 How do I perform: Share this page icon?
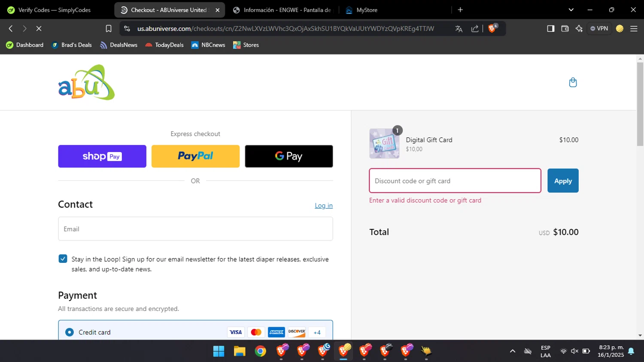[x=475, y=29]
